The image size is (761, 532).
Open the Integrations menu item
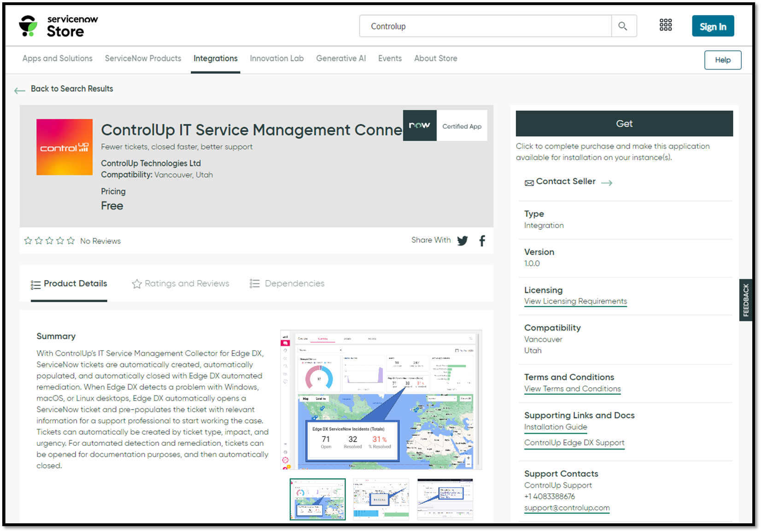coord(215,58)
